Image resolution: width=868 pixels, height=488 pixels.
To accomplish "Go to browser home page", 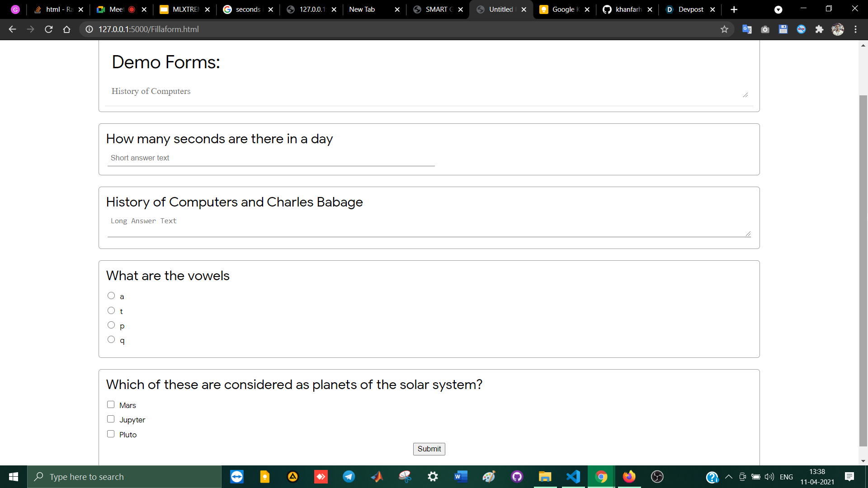I will pos(66,29).
